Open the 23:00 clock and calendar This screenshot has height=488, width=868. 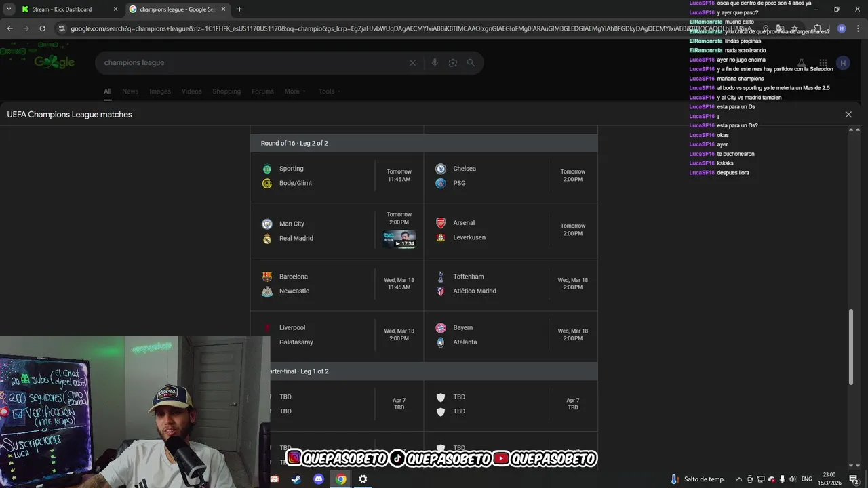(x=831, y=479)
